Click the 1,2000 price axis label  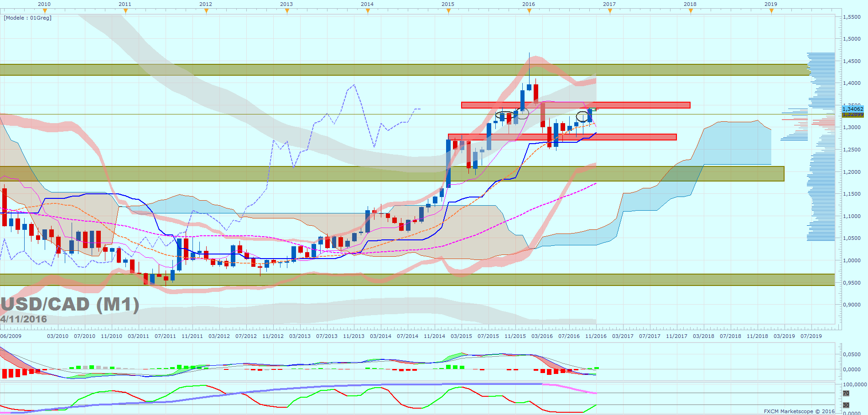[x=852, y=172]
